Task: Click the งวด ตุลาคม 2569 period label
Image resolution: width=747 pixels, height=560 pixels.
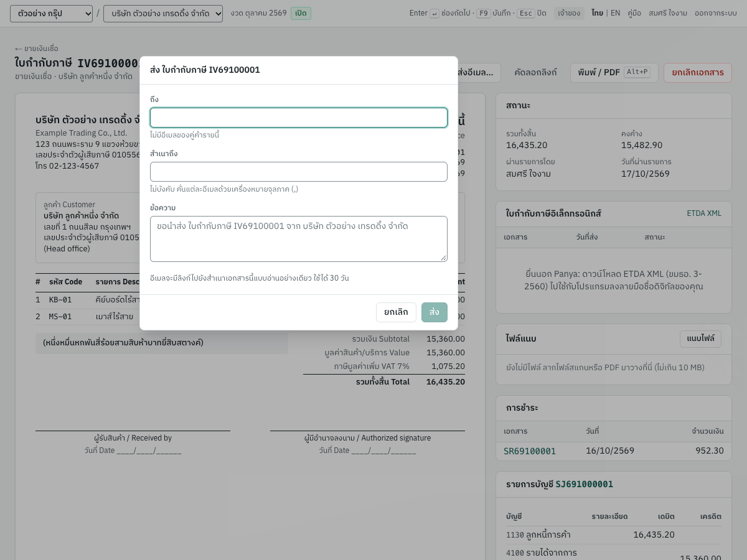Action: pos(258,13)
